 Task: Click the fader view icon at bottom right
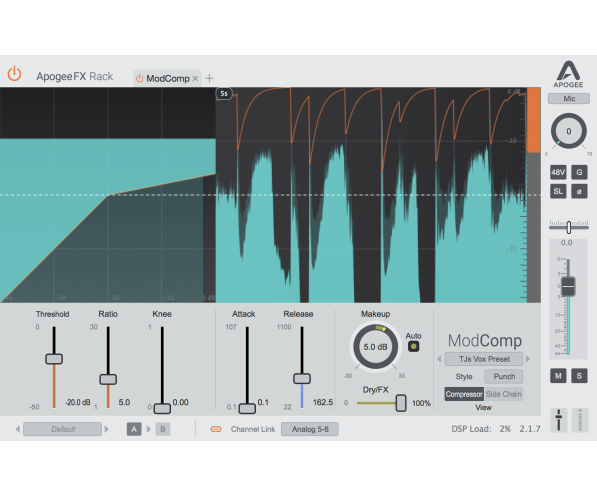point(559,420)
